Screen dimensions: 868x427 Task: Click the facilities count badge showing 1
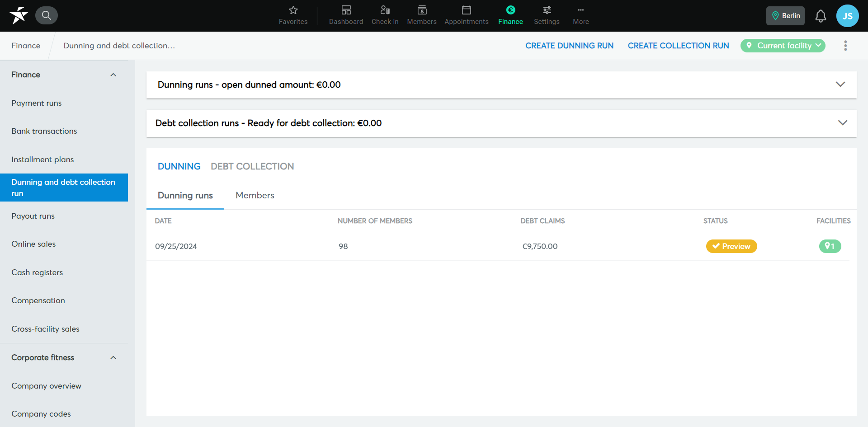pyautogui.click(x=830, y=246)
